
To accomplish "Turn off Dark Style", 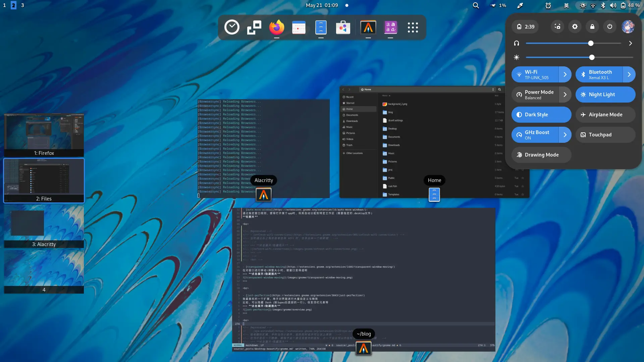I will (x=541, y=115).
